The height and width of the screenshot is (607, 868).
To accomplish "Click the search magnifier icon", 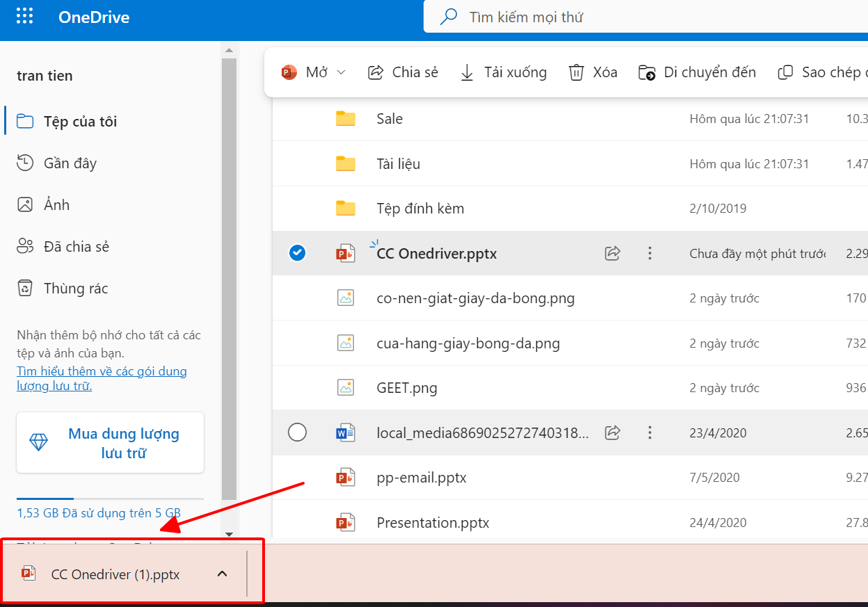I will [449, 17].
